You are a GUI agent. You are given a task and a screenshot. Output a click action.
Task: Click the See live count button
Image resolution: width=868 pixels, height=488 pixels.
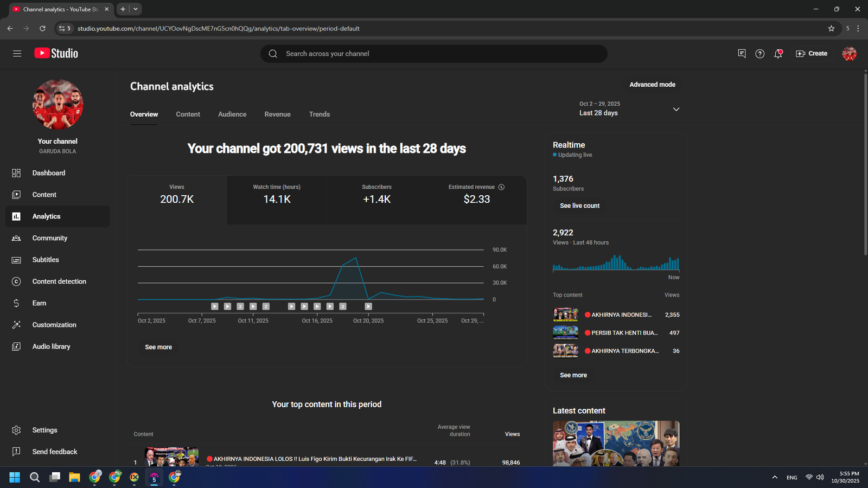point(579,206)
